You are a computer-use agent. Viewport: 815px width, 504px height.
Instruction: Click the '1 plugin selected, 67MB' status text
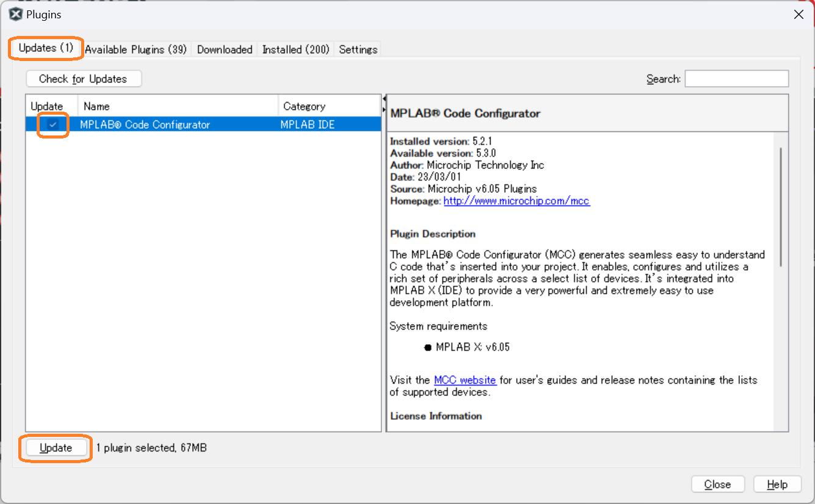[x=152, y=448]
